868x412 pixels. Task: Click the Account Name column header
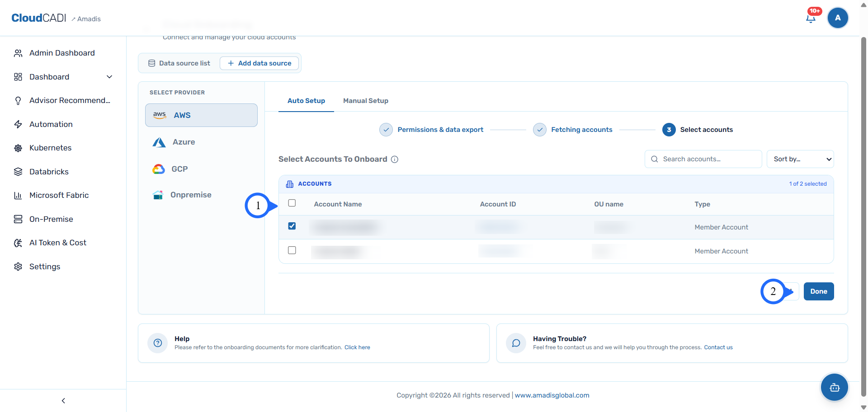point(338,204)
